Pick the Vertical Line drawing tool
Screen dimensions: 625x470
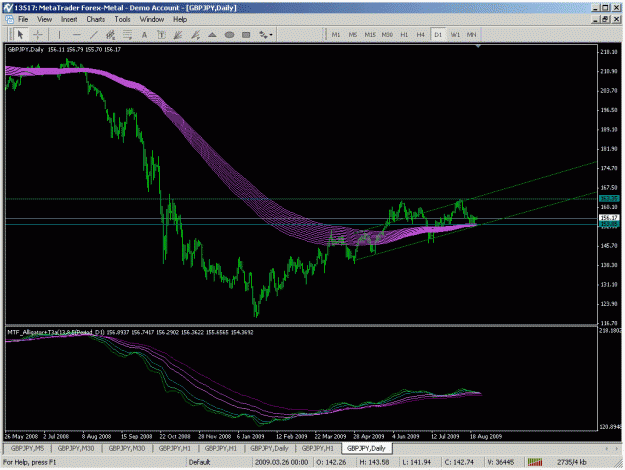[59, 35]
